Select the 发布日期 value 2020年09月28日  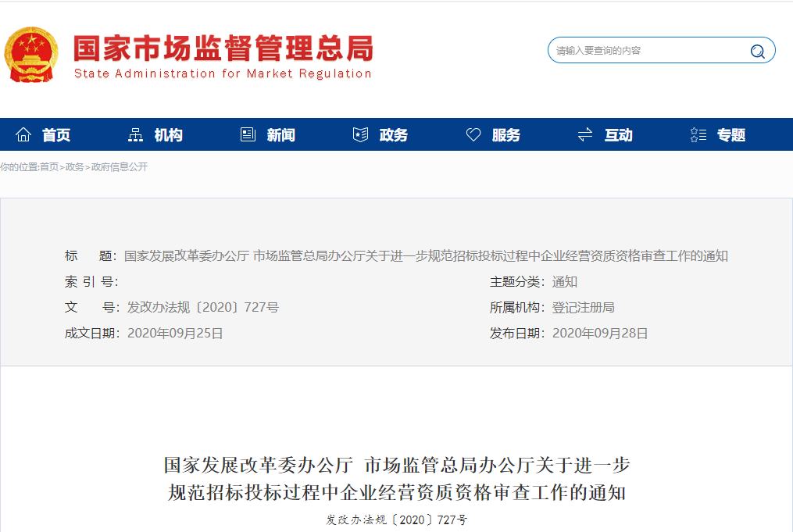click(x=600, y=334)
